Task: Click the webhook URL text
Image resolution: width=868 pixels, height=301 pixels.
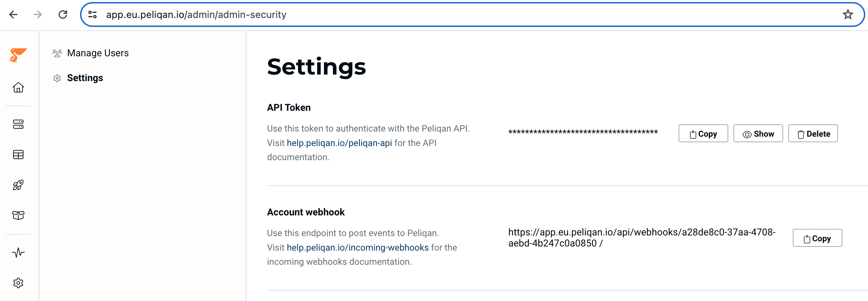Action: point(642,238)
